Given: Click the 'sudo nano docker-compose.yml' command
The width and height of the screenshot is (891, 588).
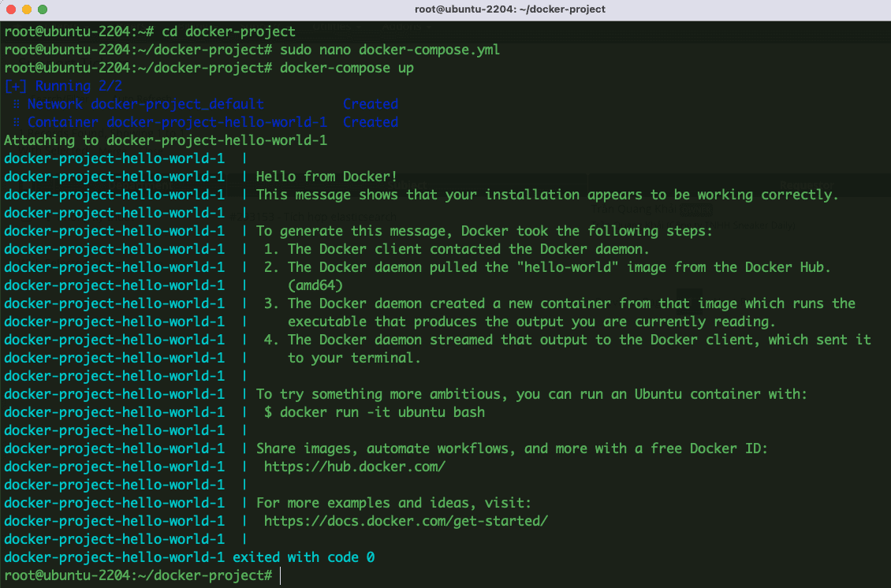Looking at the screenshot, I should [390, 50].
